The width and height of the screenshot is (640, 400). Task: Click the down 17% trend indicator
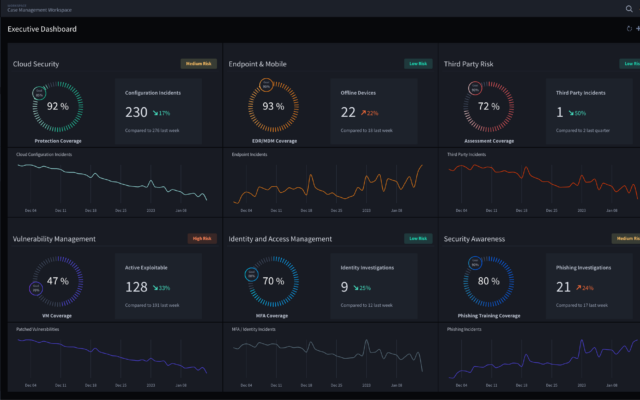coord(162,113)
